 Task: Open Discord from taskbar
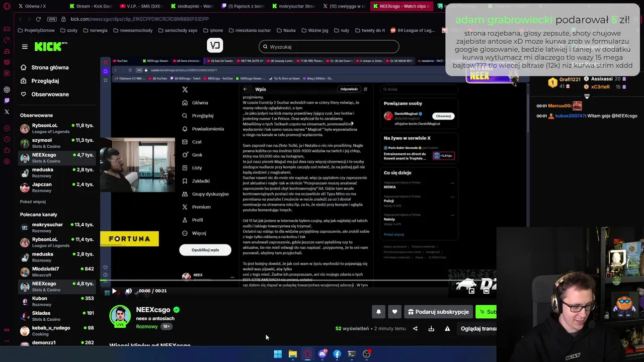(322, 354)
